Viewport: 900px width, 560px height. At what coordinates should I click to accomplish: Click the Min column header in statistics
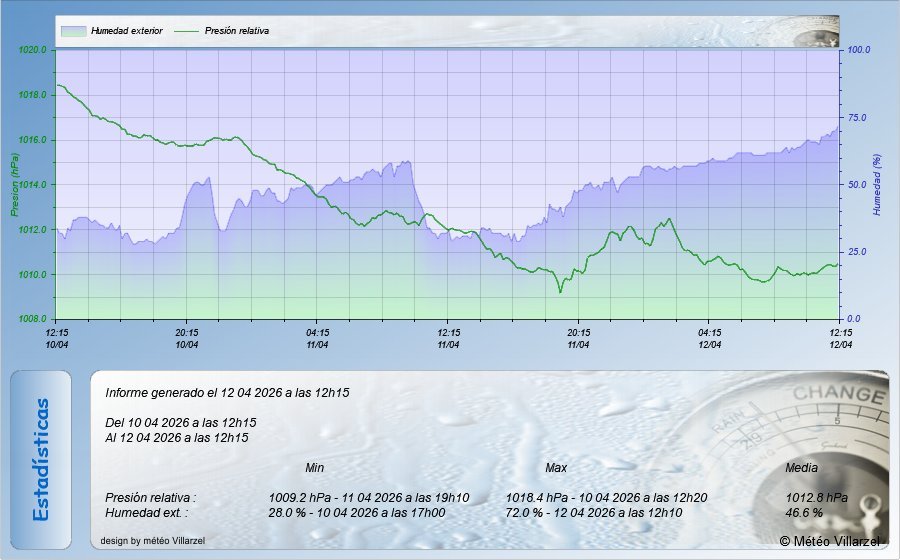pos(314,468)
